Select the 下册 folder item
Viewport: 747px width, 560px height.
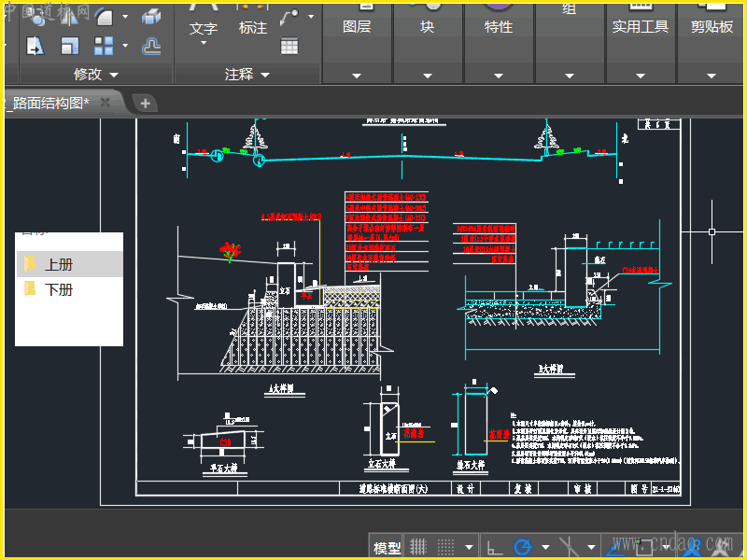pos(59,290)
